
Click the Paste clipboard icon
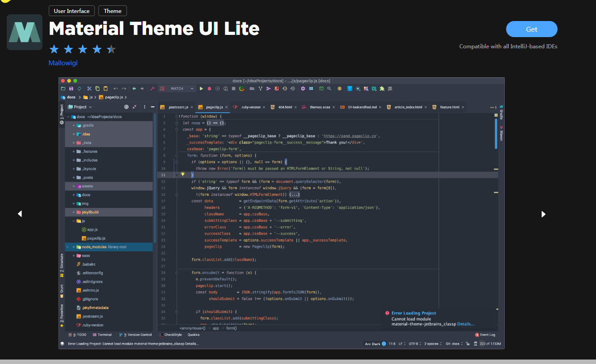[106, 89]
